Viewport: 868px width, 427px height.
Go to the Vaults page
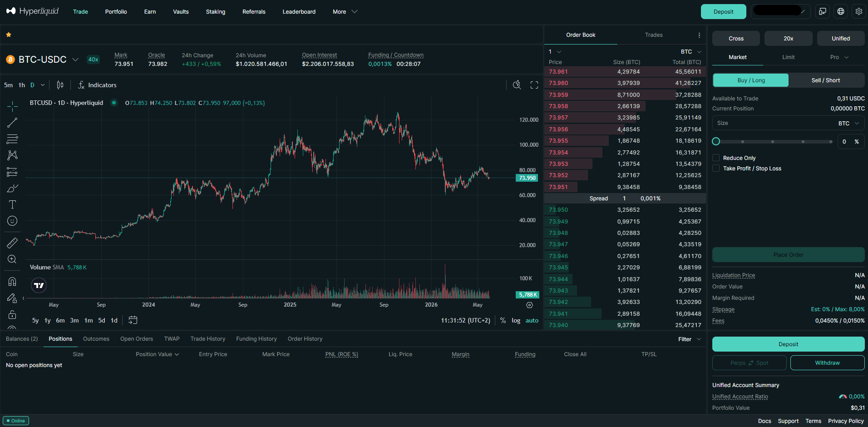click(x=181, y=12)
